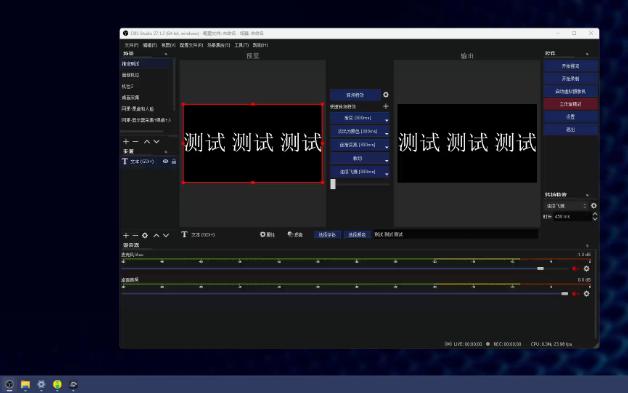628x393 pixels.
Task: Open Settings gear in the taskbar
Action: (x=41, y=385)
